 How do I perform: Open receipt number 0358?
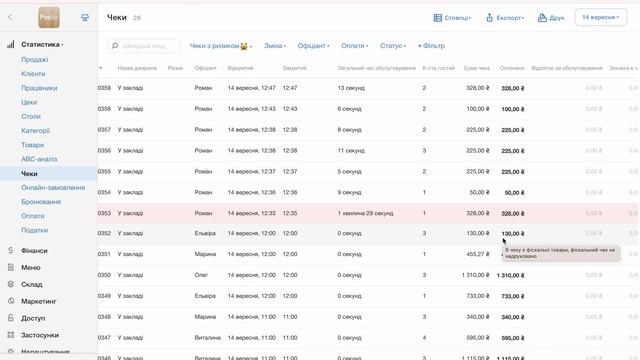[x=104, y=109]
